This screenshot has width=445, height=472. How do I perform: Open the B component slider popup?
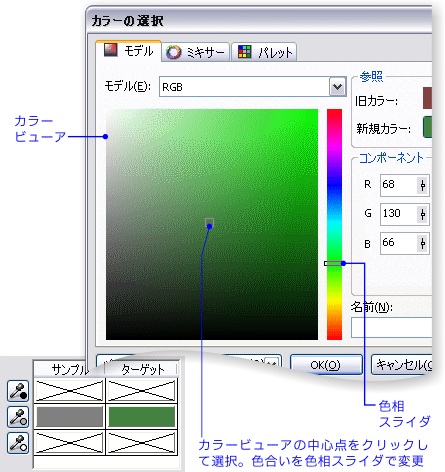423,244
